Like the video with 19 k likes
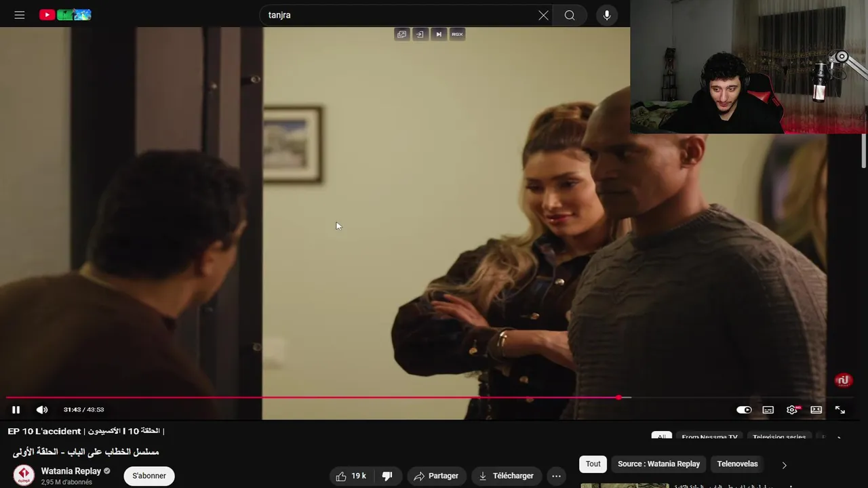Screen dimensions: 868x488 tap(351, 476)
